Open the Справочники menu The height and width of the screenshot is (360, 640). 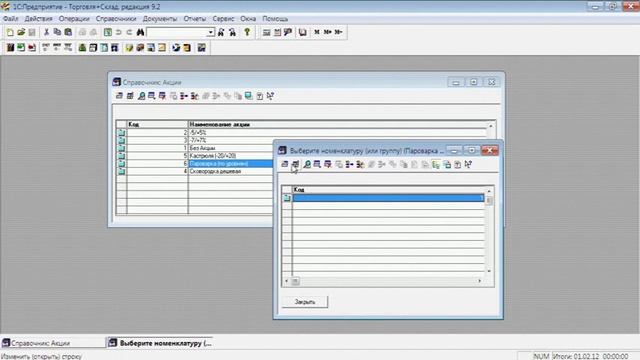pos(116,19)
